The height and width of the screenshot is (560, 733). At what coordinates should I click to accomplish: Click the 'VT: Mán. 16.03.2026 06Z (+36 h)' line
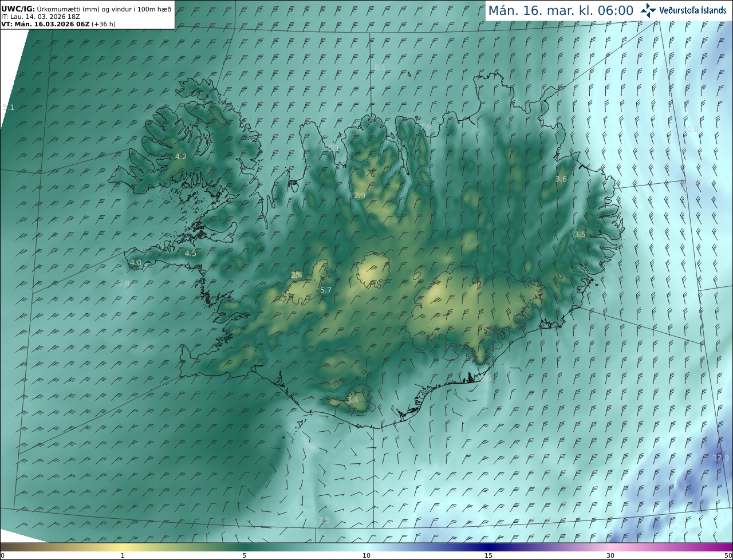(57, 24)
